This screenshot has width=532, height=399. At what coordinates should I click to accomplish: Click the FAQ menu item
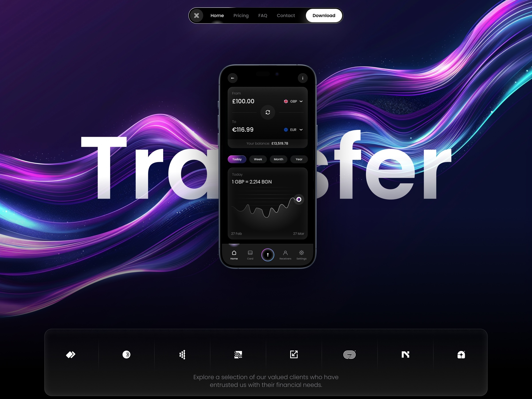[263, 16]
